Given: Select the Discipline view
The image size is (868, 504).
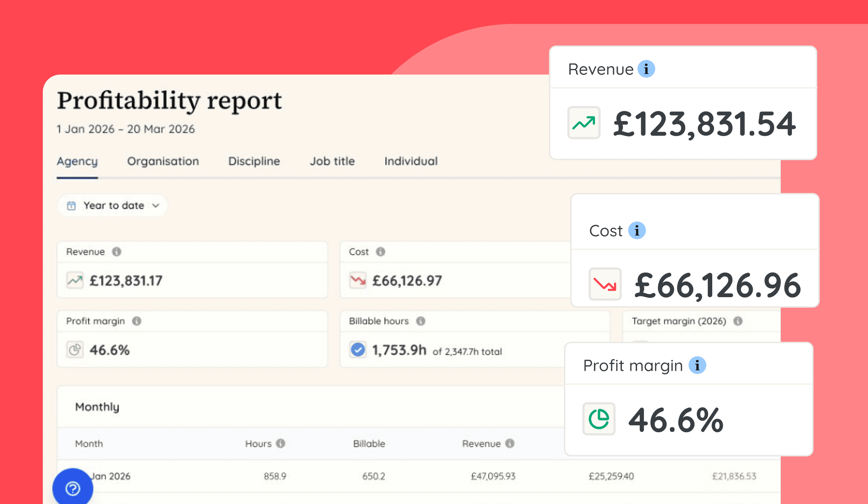Looking at the screenshot, I should pos(254,161).
